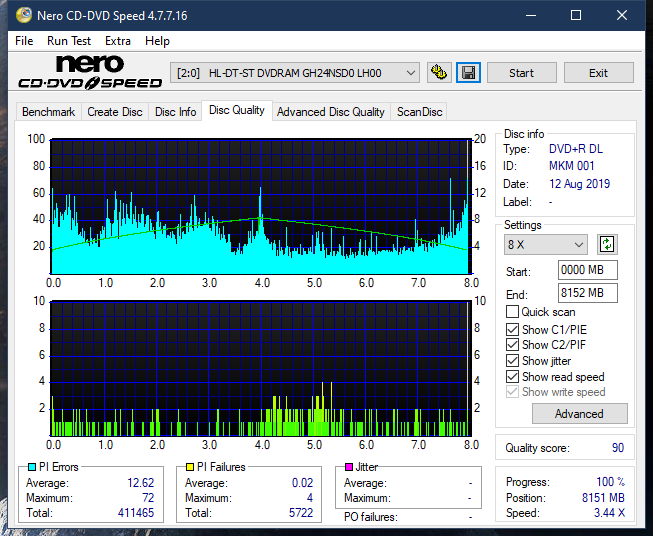
Task: Click the Exit button
Action: (x=598, y=73)
